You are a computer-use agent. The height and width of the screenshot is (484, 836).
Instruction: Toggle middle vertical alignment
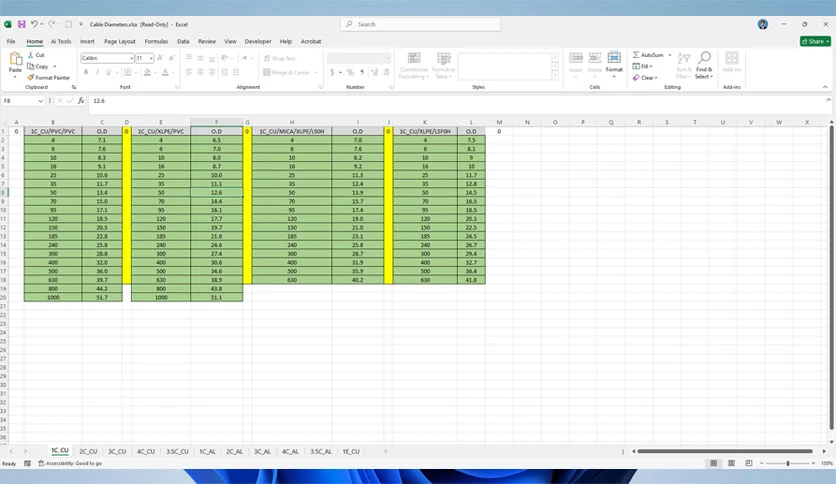coord(200,58)
